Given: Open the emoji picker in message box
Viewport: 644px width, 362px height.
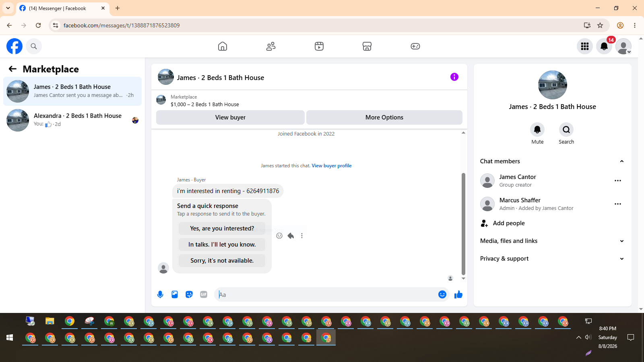Looking at the screenshot, I should tap(442, 294).
